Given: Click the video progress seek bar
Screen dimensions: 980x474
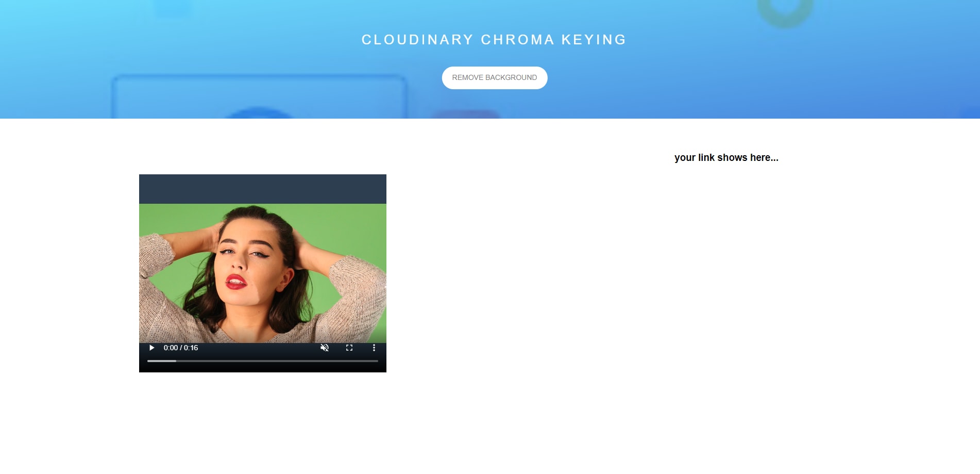Looking at the screenshot, I should (262, 362).
